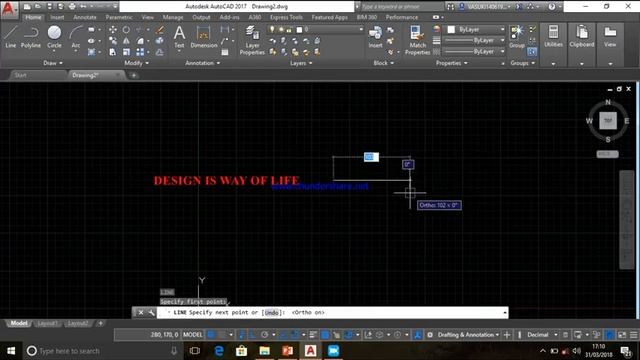Screen dimensions: 640x360
Task: Click the Rotate tool in Modify panel
Action: coord(126,30)
